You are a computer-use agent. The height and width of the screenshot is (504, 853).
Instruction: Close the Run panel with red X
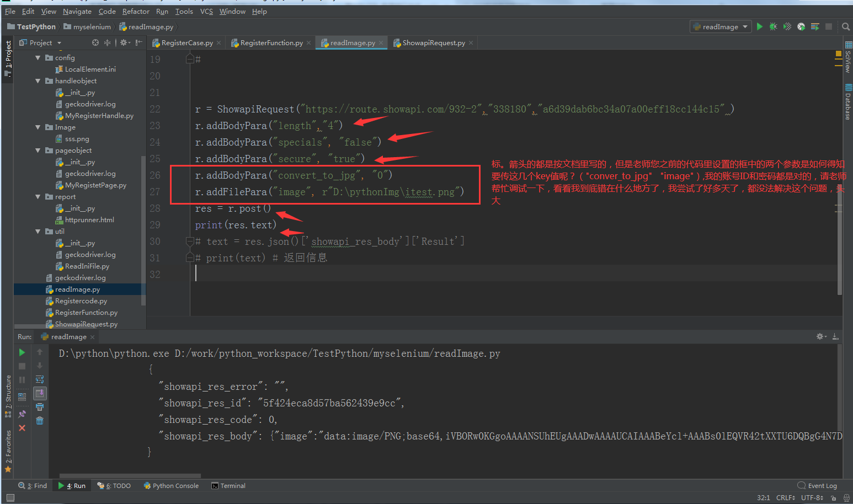click(22, 428)
